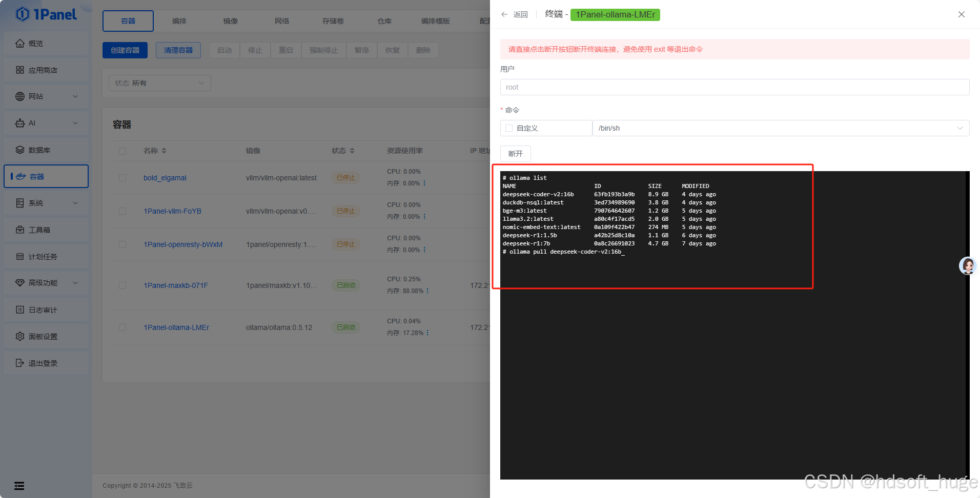
Task: Sort containers by 状态 sort icon
Action: point(352,151)
